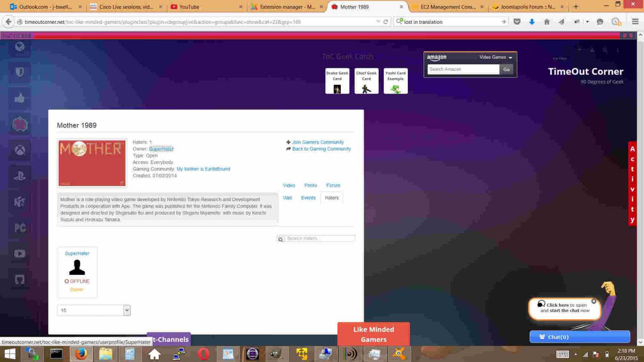Open the Xbox section in sidebar
The image size is (644, 362).
[x=20, y=150]
